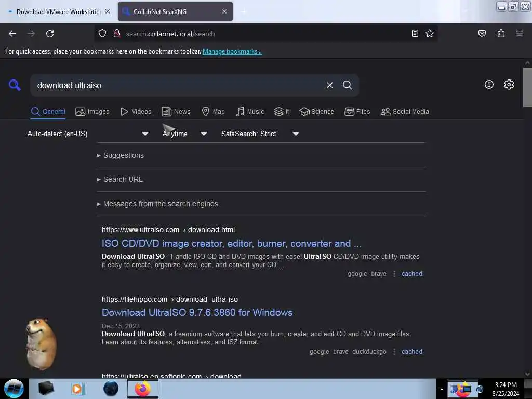Toggle reader view icon in address bar
532x399 pixels.
(415, 33)
